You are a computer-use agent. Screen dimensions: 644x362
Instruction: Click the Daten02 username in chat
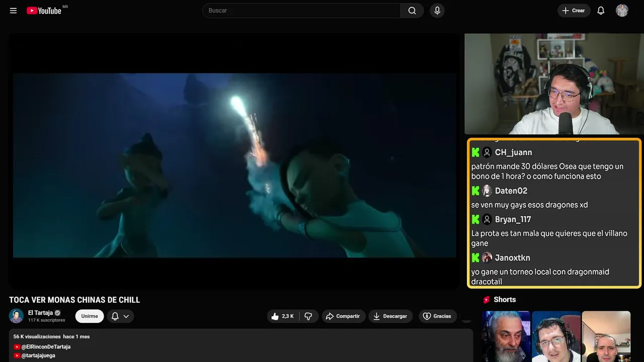point(511,191)
